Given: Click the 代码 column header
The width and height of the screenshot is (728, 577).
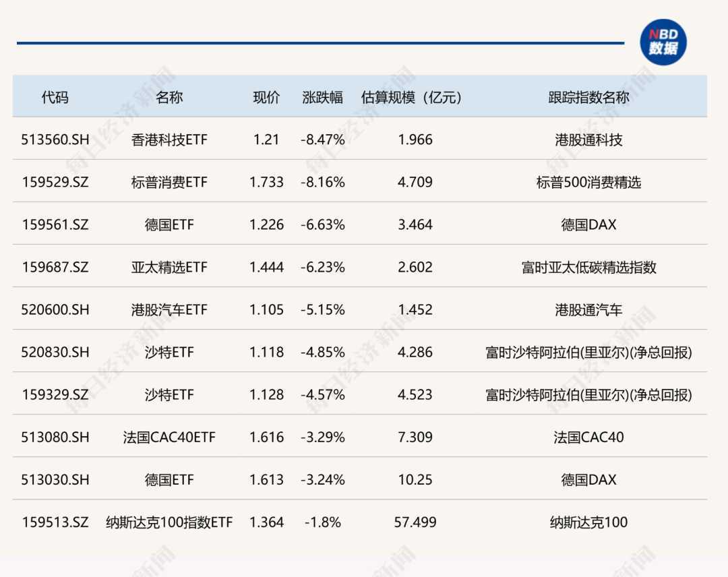Looking at the screenshot, I should (55, 97).
